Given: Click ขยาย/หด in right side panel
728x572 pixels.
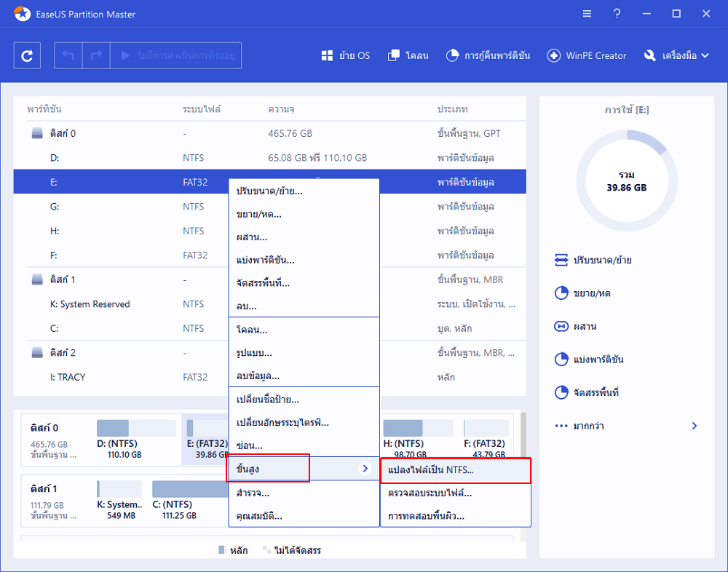Looking at the screenshot, I should (x=582, y=293).
